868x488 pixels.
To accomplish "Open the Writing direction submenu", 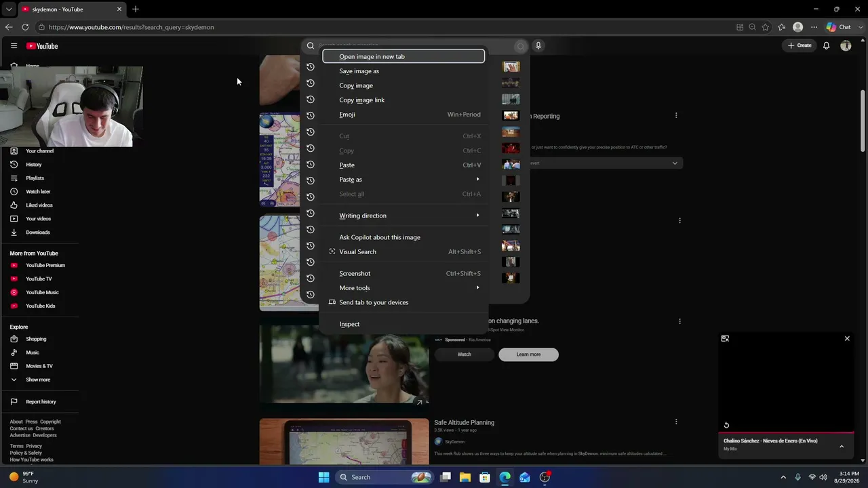I will pyautogui.click(x=403, y=216).
